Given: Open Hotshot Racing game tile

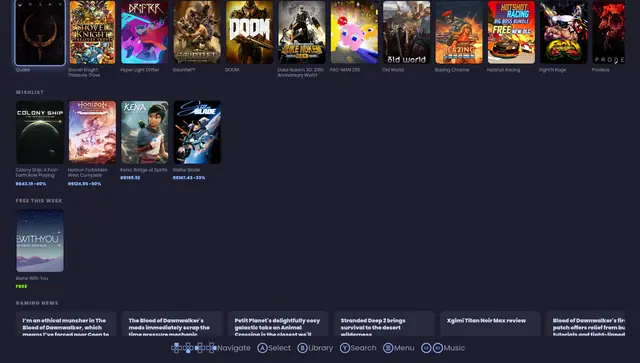Looking at the screenshot, I should [x=511, y=32].
